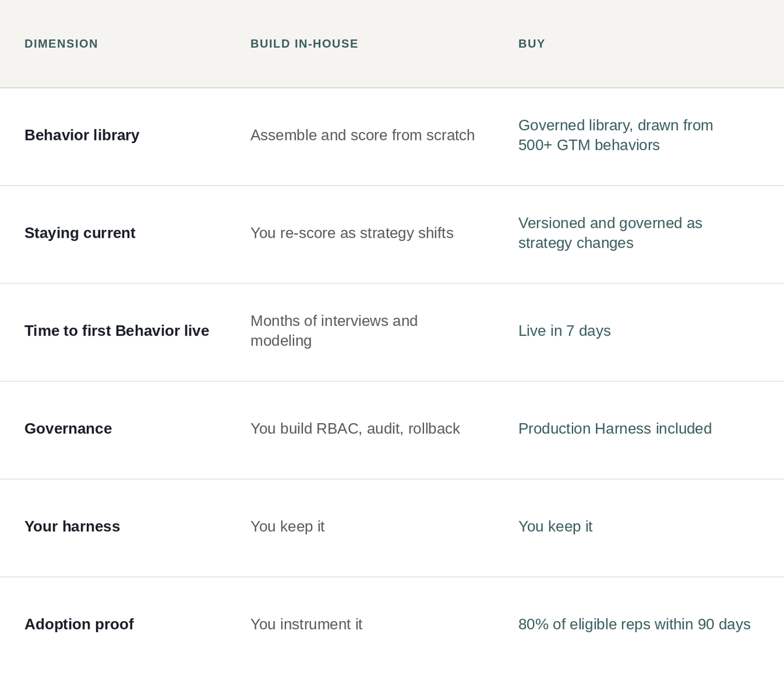The height and width of the screenshot is (674, 784).
Task: Click 'Versioned and governed as strategy changes'
Action: [x=610, y=233]
